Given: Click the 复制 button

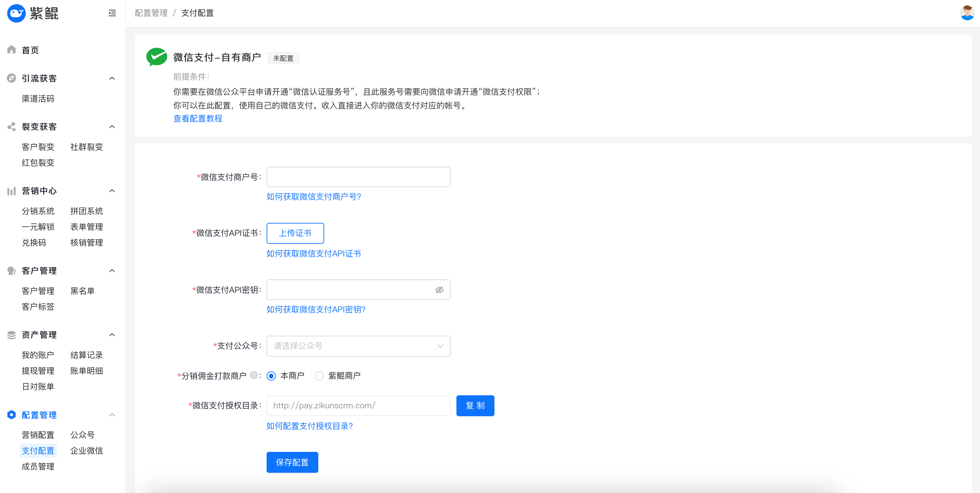Looking at the screenshot, I should point(475,406).
